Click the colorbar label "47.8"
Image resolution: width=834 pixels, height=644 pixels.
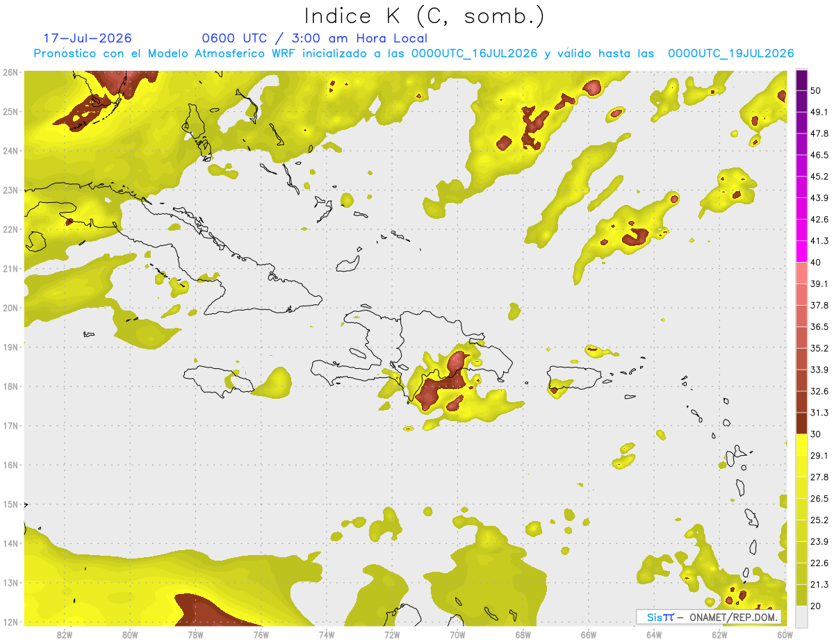(819, 133)
